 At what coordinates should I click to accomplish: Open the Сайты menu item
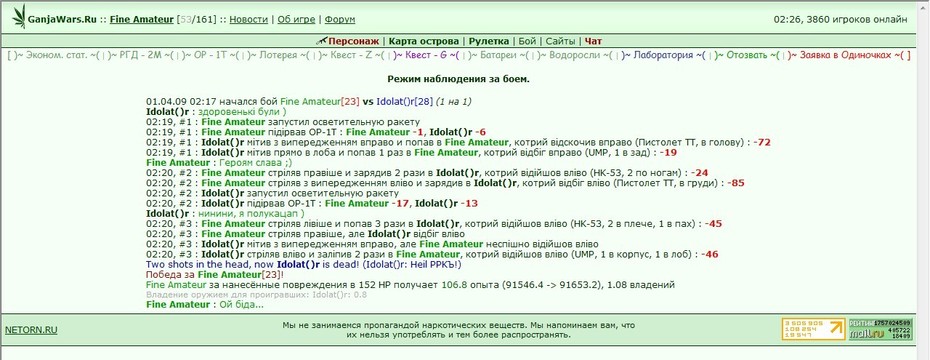tap(560, 41)
